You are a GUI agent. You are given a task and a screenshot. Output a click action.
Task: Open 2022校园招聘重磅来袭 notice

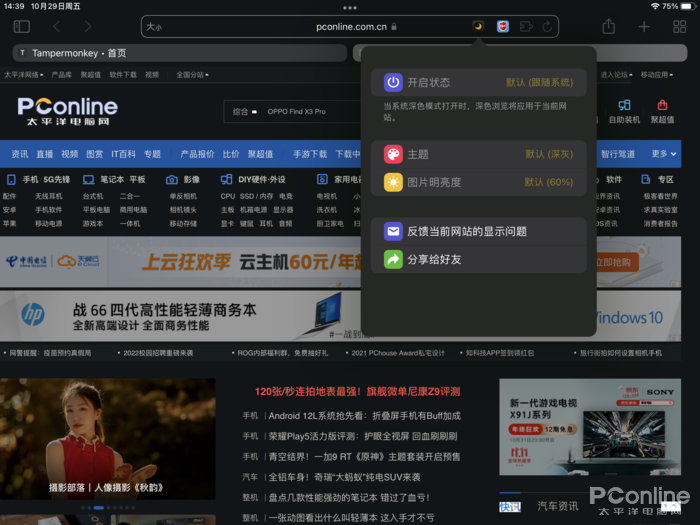point(158,353)
